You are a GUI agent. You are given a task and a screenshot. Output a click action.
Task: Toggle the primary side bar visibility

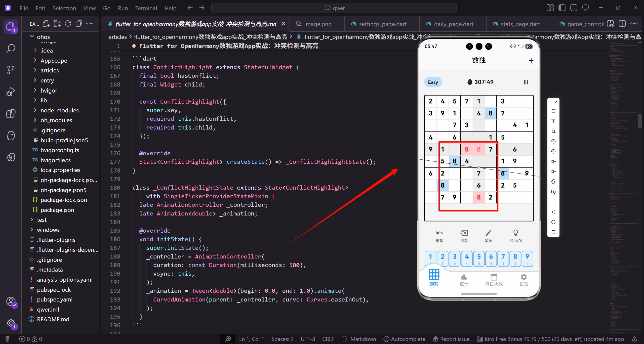(562, 8)
